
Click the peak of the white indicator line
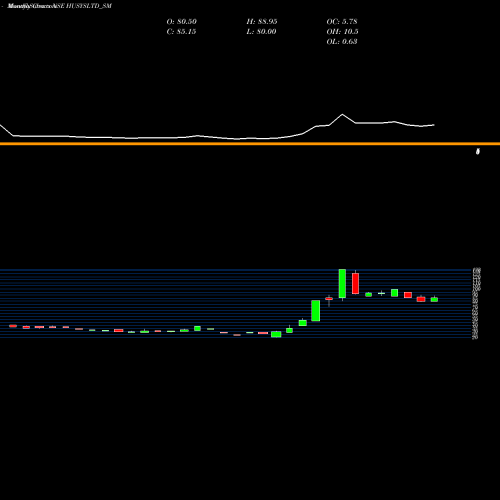pos(342,114)
